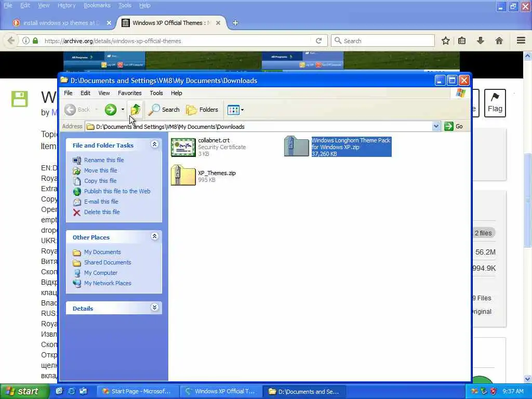Open the Explorer View menu
532x399 pixels.
click(104, 93)
